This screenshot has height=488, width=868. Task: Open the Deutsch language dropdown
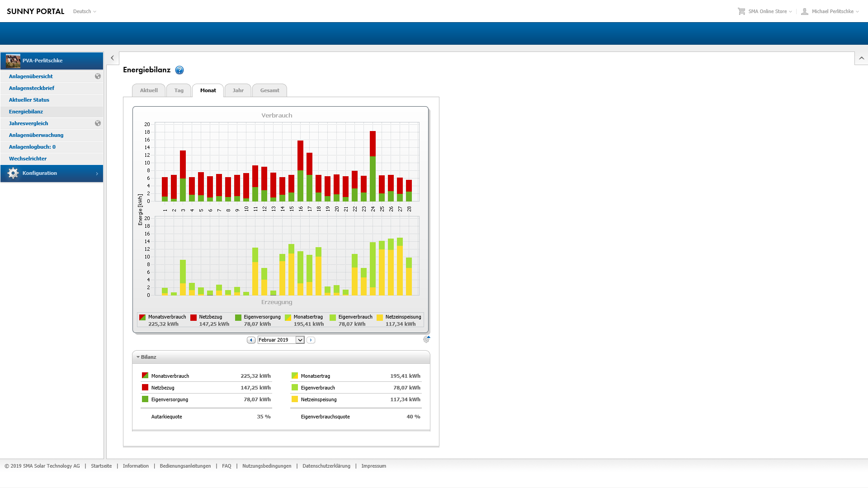[85, 11]
